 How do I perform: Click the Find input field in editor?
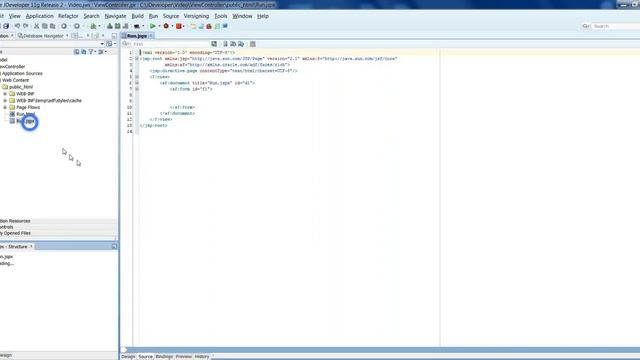pos(169,44)
